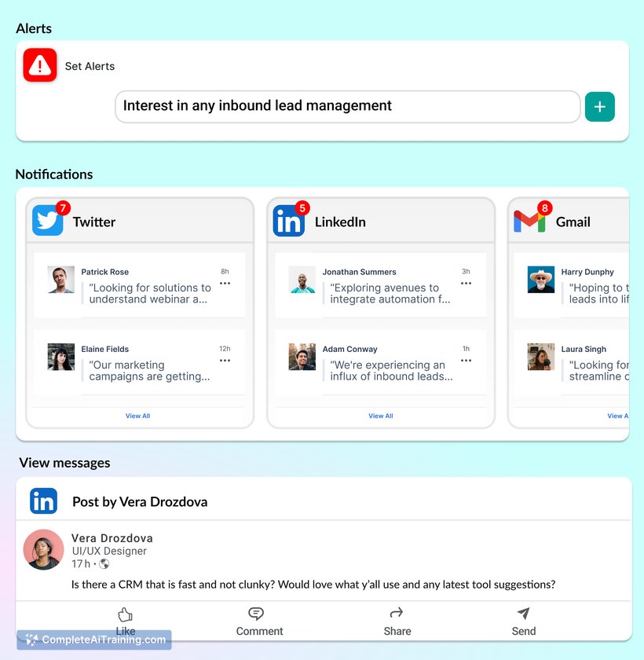Open Elaine Fields' avatar
Screen dimensions: 644x660
point(61,357)
